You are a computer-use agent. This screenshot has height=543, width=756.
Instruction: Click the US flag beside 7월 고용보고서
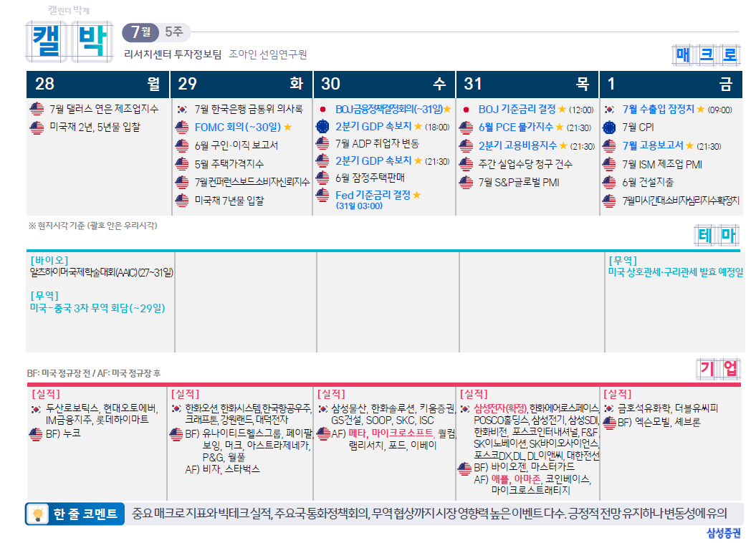coord(609,145)
